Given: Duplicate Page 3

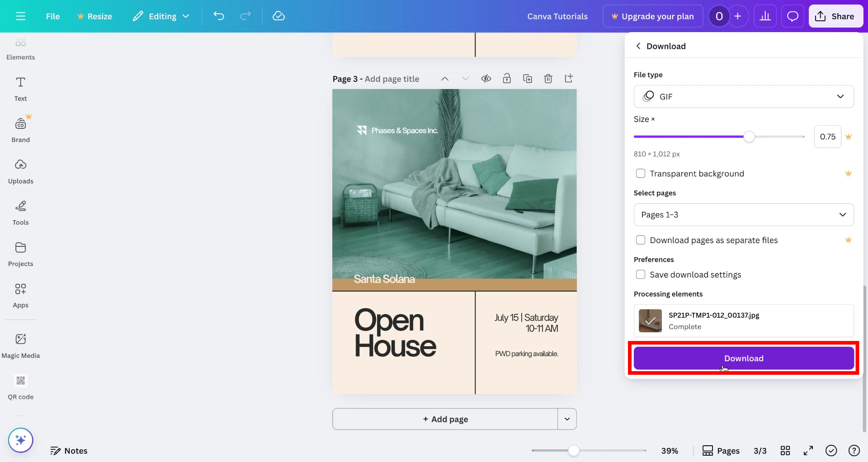Looking at the screenshot, I should [528, 78].
